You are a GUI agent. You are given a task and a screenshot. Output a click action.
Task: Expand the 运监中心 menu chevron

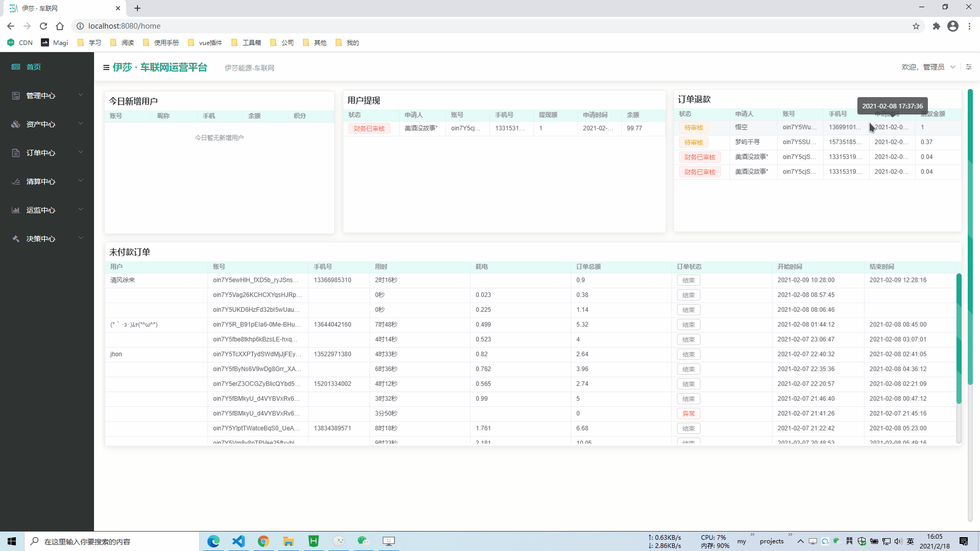81,210
